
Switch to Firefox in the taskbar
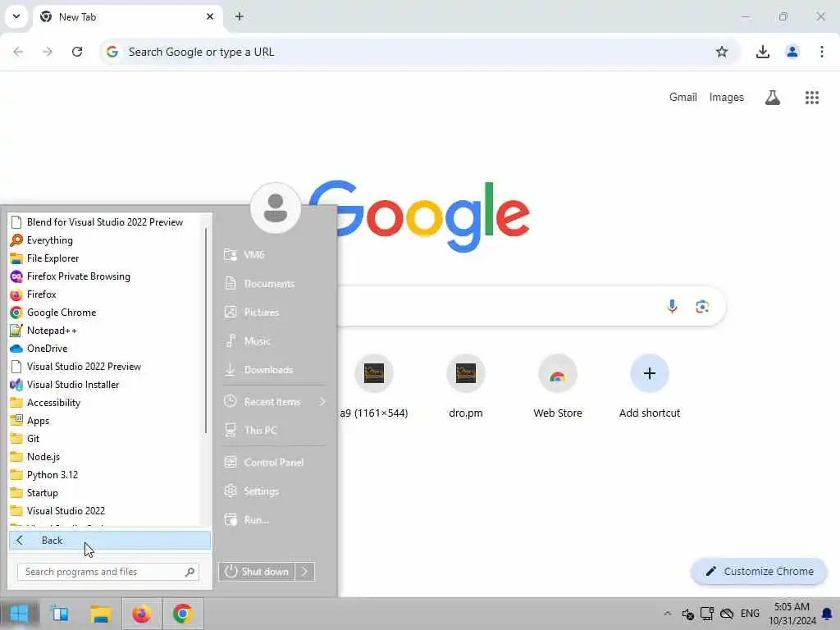(141, 614)
